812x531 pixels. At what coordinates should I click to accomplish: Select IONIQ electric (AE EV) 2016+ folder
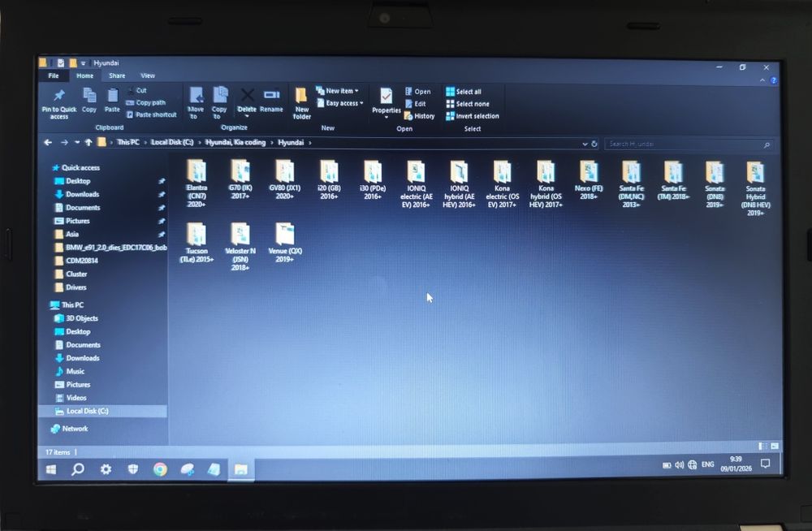416,184
